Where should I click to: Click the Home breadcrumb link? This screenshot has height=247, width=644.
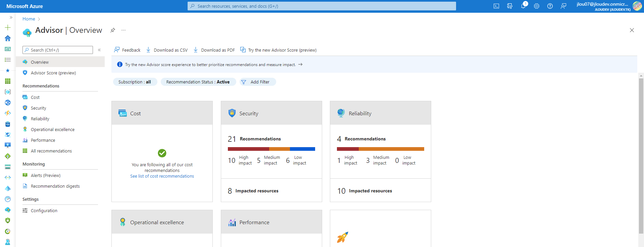coord(29,19)
